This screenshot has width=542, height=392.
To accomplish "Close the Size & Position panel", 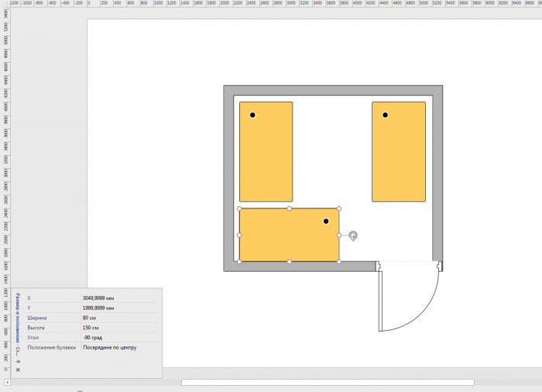I will point(18,370).
